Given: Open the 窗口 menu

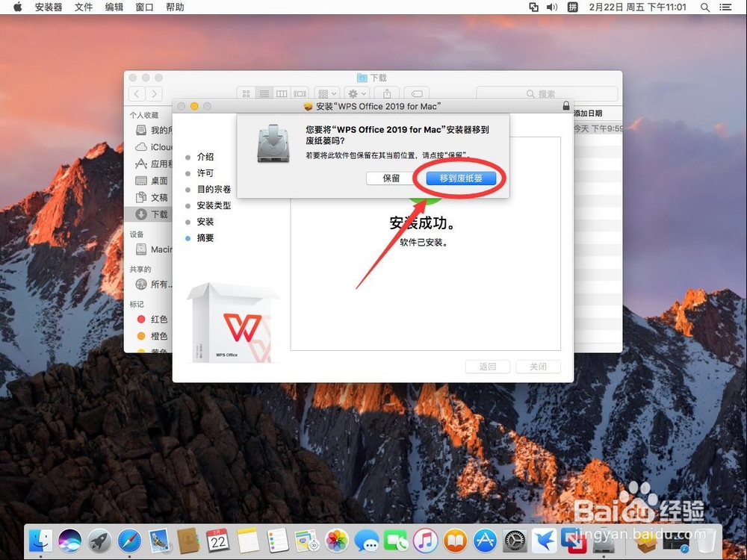Looking at the screenshot, I should [x=144, y=7].
